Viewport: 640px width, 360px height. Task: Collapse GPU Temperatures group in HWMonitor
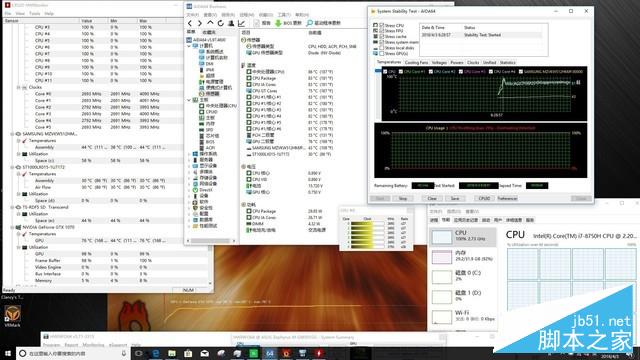[x=18, y=234]
